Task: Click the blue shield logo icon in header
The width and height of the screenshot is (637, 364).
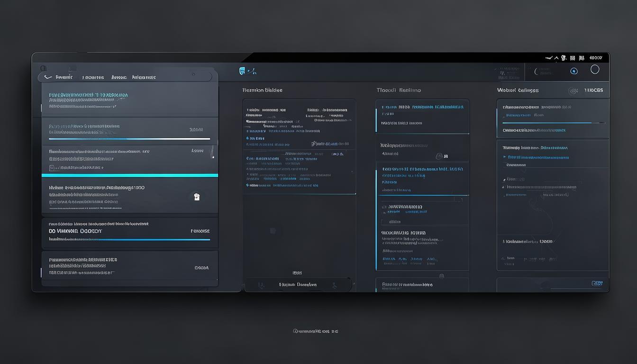Action: (x=243, y=71)
